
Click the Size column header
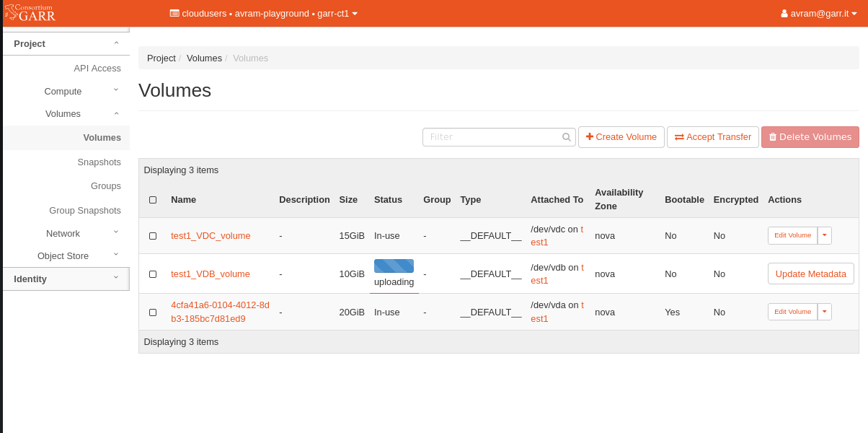tap(348, 200)
